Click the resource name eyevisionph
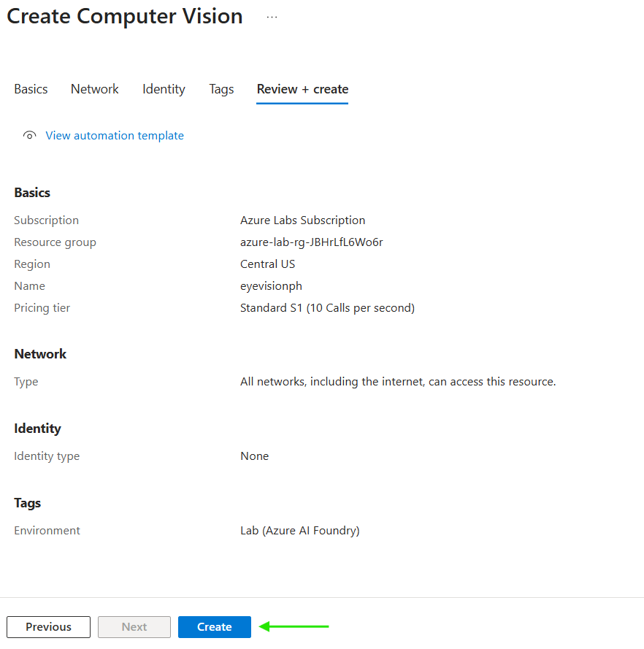This screenshot has width=644, height=649. click(x=271, y=286)
